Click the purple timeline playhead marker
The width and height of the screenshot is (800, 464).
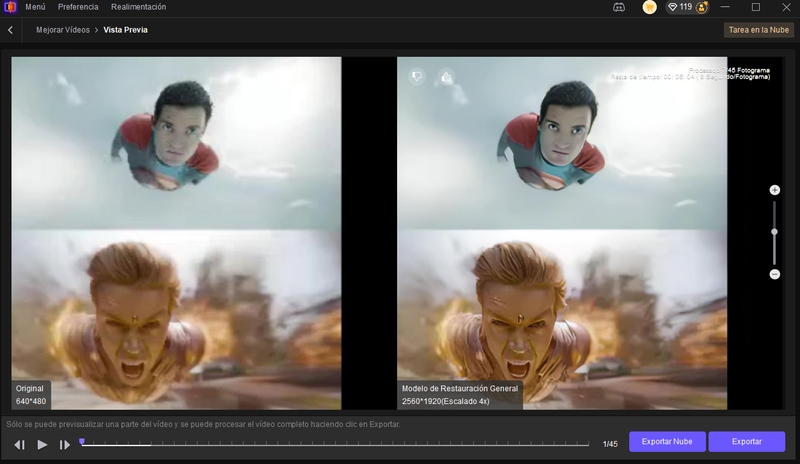82,442
